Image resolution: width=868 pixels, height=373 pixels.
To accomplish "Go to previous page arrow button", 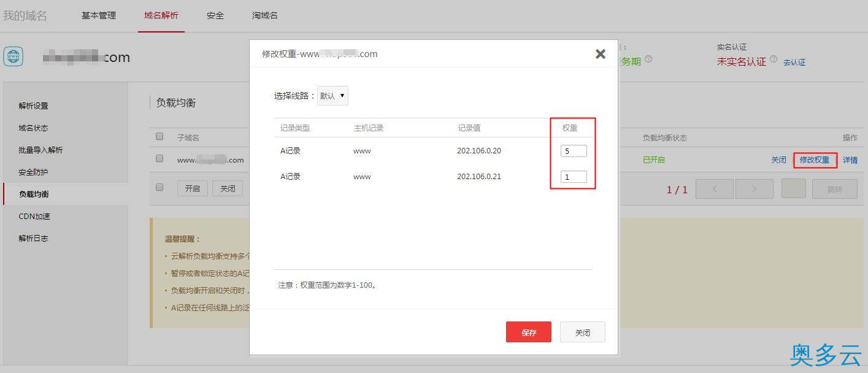I will pyautogui.click(x=715, y=189).
